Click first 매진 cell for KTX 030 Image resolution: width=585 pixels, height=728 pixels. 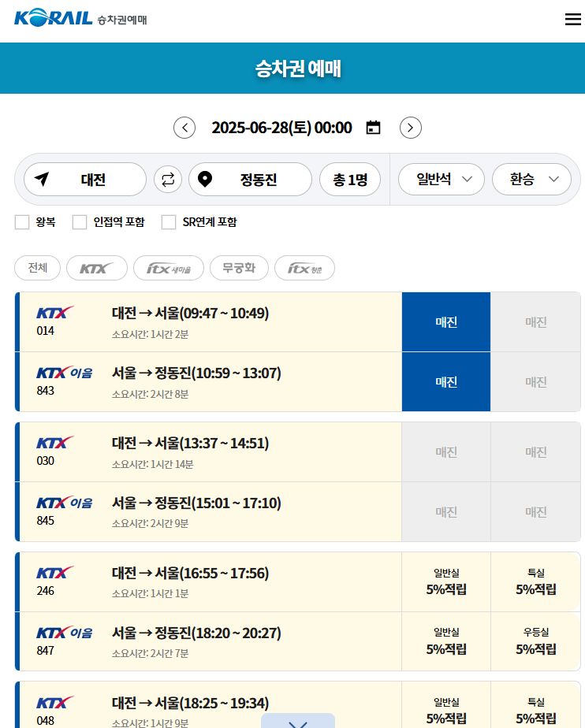(446, 451)
